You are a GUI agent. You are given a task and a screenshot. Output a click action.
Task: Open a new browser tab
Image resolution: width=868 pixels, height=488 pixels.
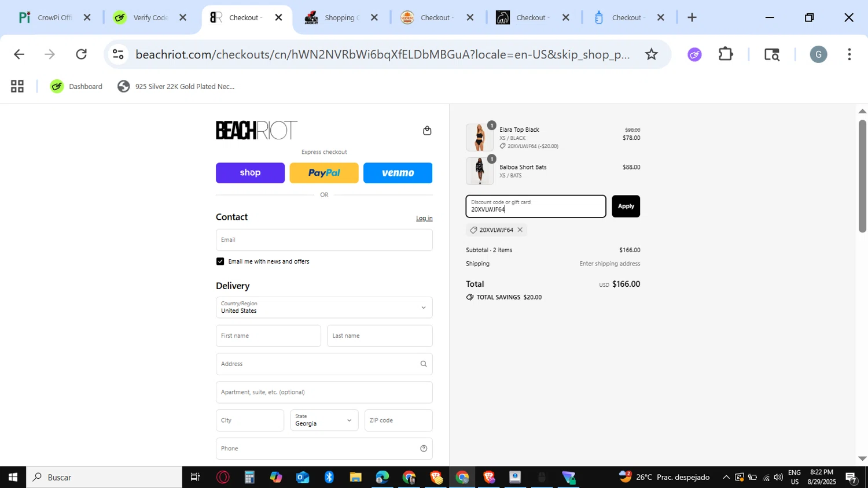(692, 17)
